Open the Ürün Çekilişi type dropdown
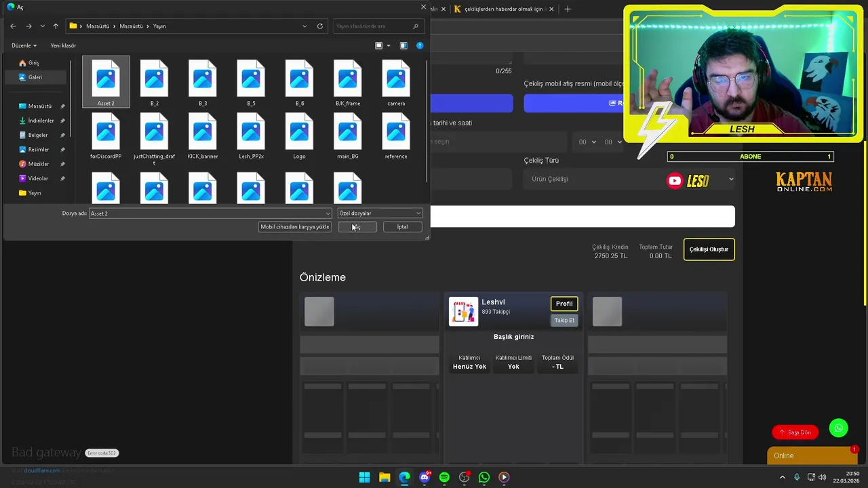Screen dimensions: 868x488 629,179
